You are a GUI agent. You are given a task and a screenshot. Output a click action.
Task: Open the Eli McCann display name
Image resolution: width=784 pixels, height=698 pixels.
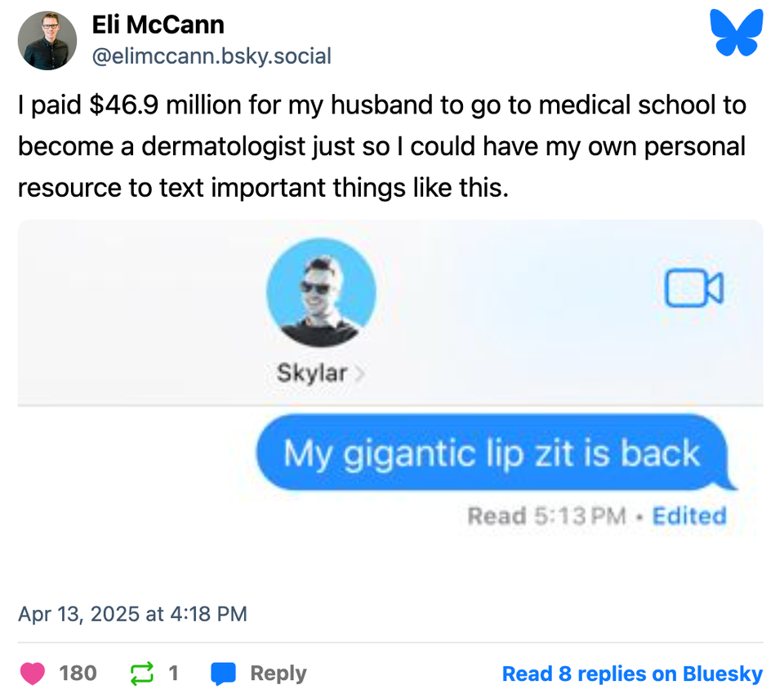(158, 25)
